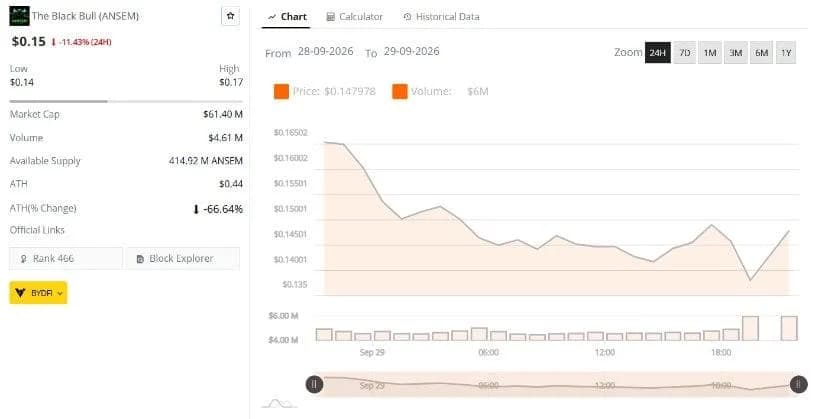Select the 3M zoom range
The width and height of the screenshot is (825, 419).
click(x=736, y=53)
